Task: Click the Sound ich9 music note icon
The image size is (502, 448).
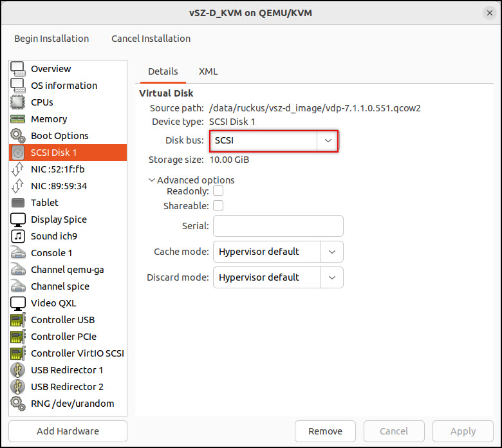Action: [x=18, y=236]
